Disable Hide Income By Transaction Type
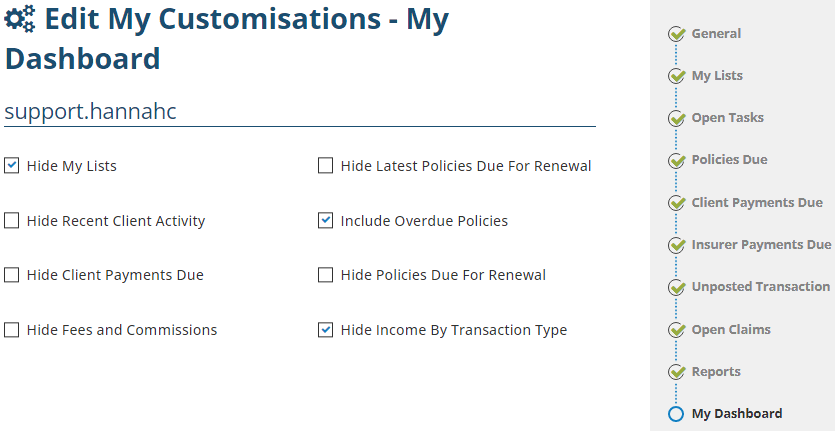 (x=326, y=330)
